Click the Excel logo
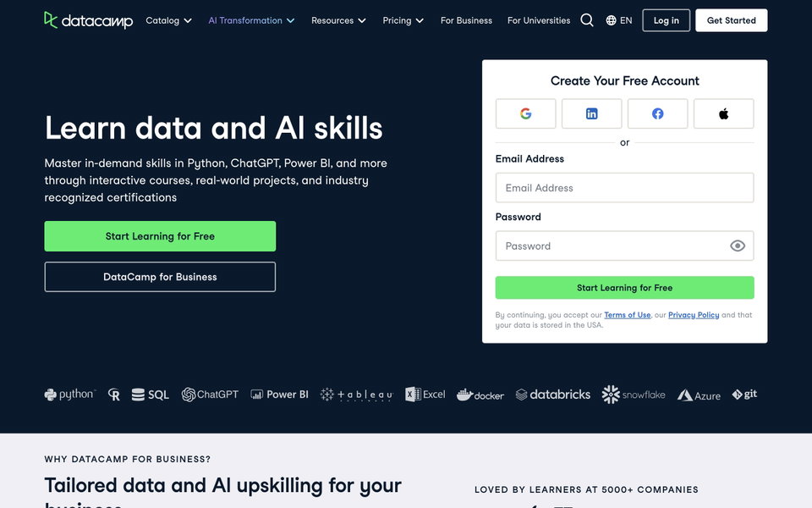 tap(425, 395)
